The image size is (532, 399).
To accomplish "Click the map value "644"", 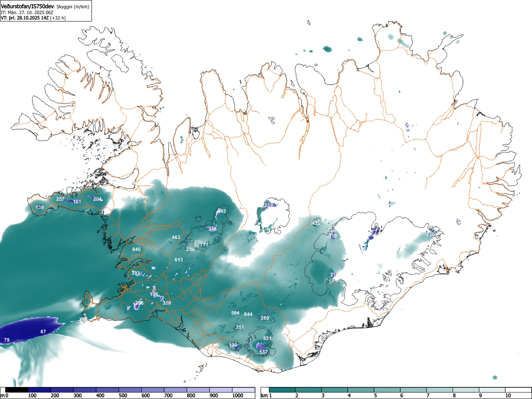I will [x=248, y=314].
